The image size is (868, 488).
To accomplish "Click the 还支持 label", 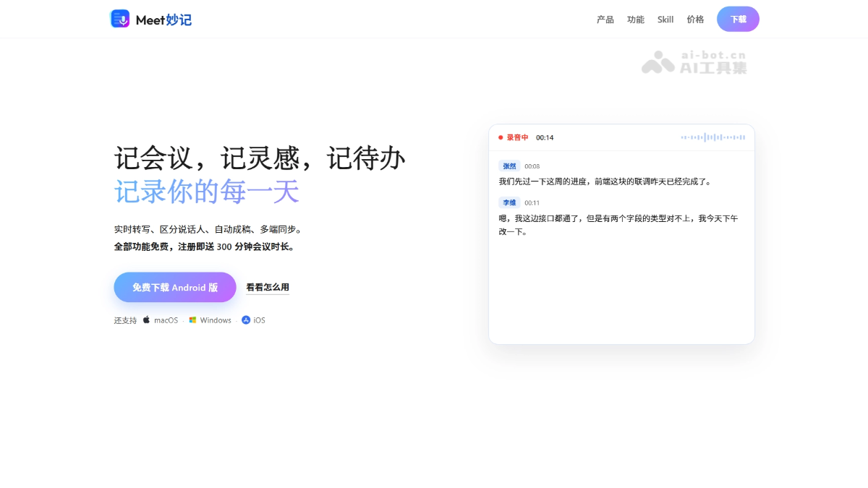I will tap(125, 320).
